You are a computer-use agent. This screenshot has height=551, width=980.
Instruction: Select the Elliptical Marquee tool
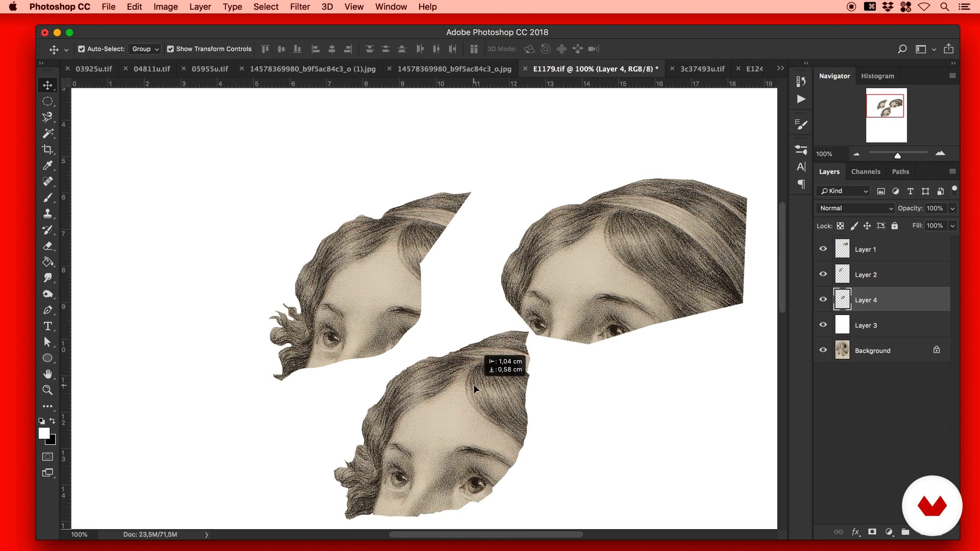47,102
